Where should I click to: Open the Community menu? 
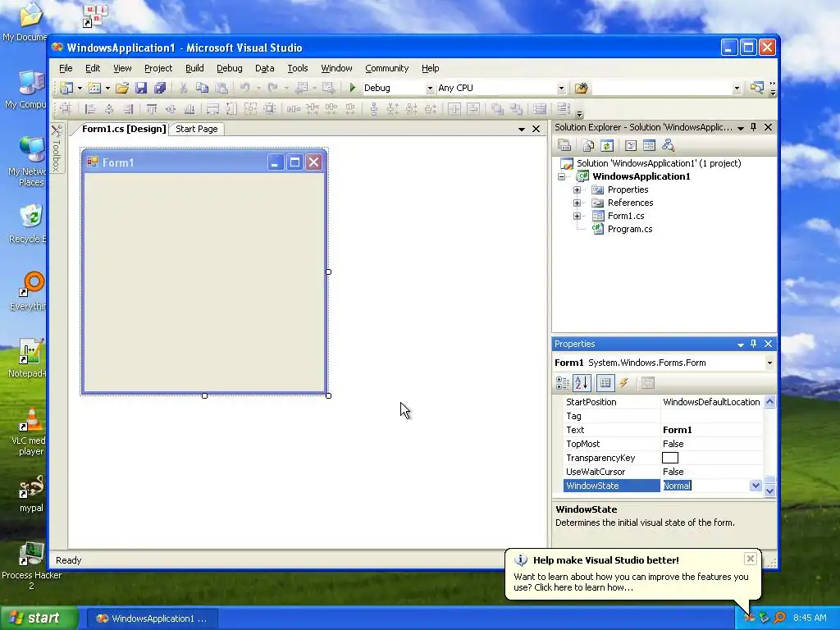(387, 68)
